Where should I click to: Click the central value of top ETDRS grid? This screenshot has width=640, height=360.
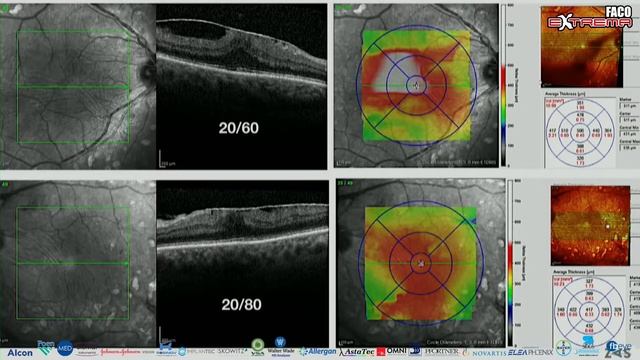pyautogui.click(x=580, y=131)
